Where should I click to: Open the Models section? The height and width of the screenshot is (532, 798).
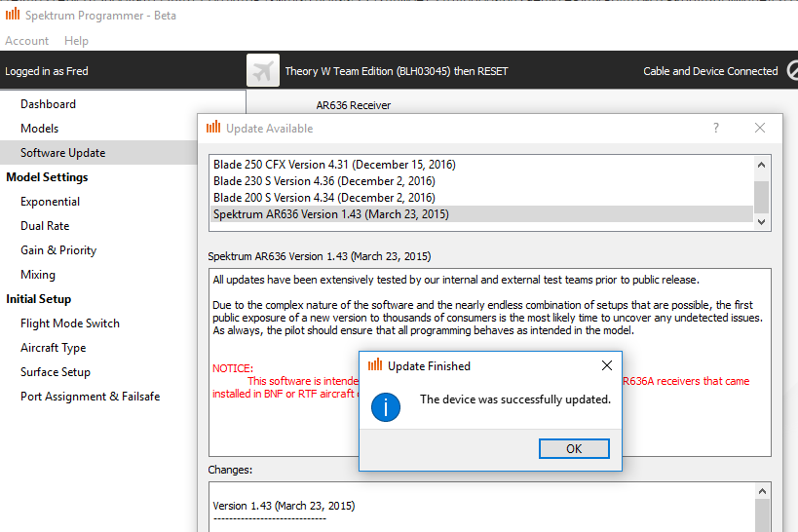(39, 129)
